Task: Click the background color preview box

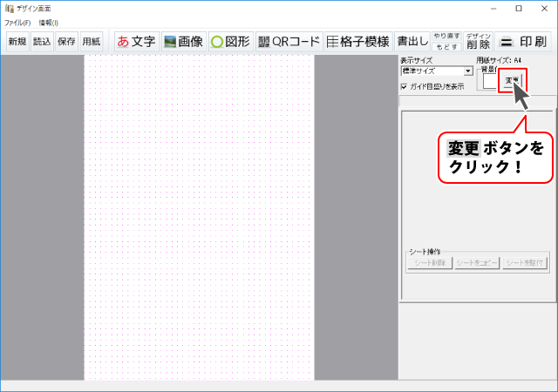Action: [x=489, y=82]
